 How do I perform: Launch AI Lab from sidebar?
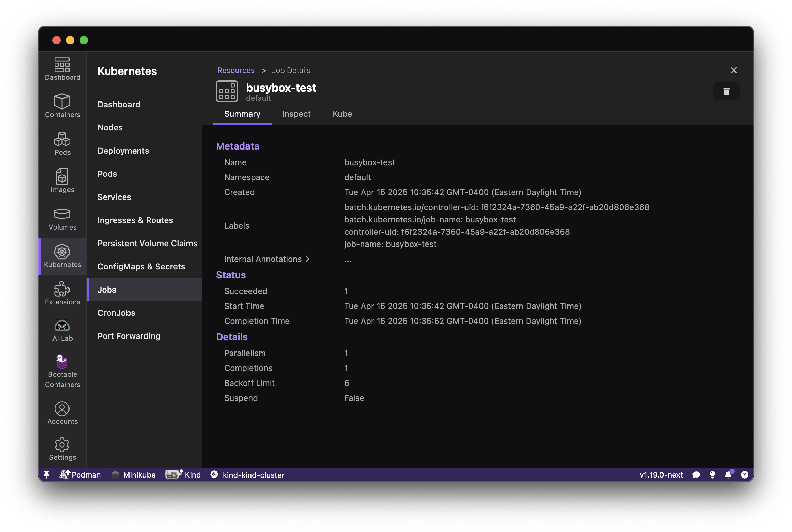pyautogui.click(x=62, y=330)
